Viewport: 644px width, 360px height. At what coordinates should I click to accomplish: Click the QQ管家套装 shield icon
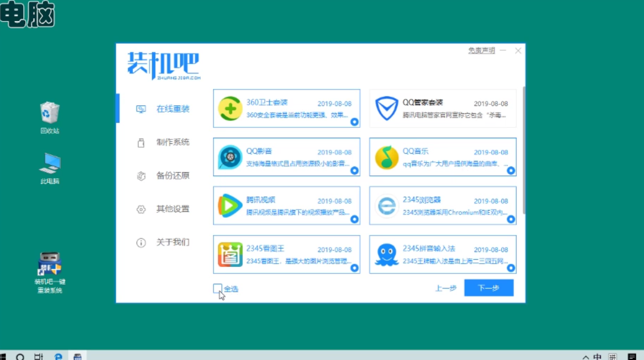(x=386, y=109)
